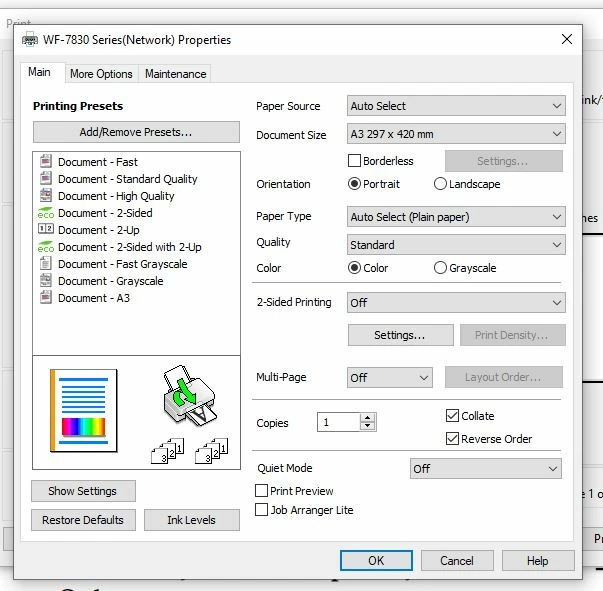
Task: Enable Job Arranger Lite
Action: [x=262, y=510]
